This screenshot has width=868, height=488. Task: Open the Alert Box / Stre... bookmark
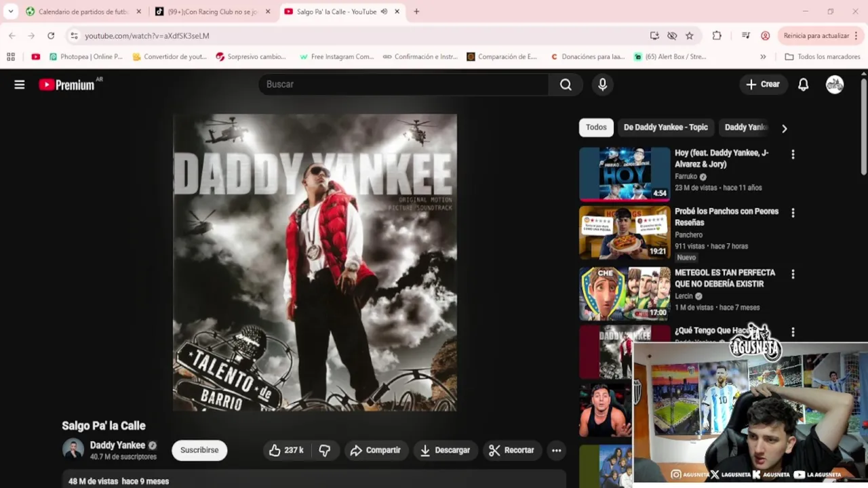point(670,57)
